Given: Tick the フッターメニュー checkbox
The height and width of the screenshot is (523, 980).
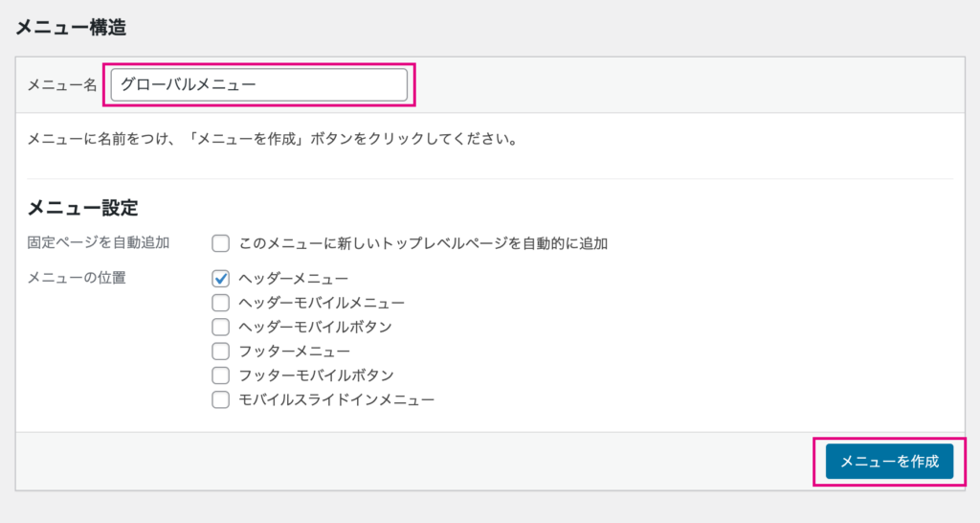Looking at the screenshot, I should pos(221,351).
